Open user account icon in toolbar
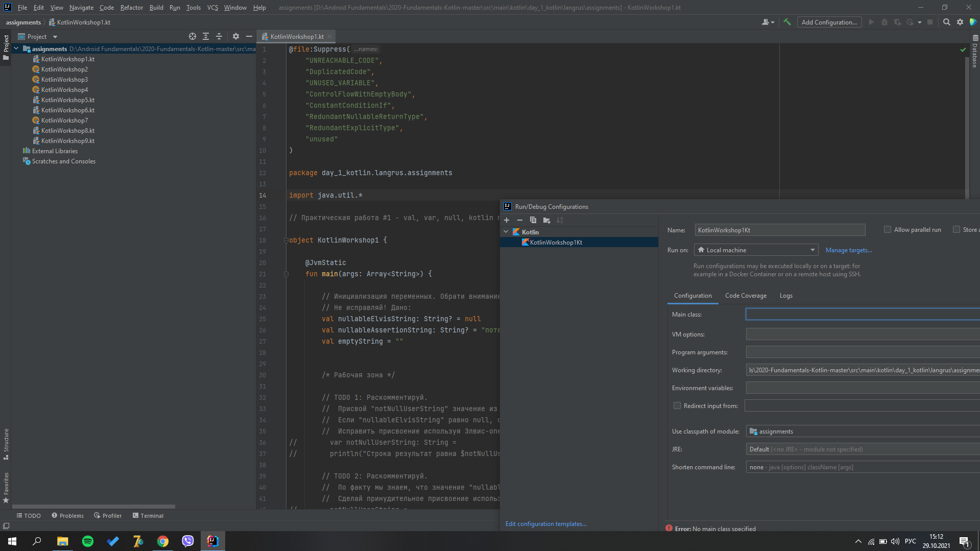Image resolution: width=980 pixels, height=551 pixels. 768,22
